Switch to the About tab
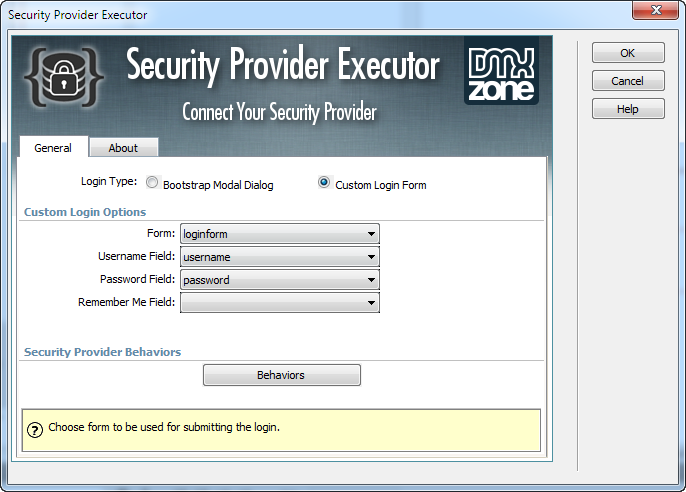The width and height of the screenshot is (686, 492). [x=123, y=148]
